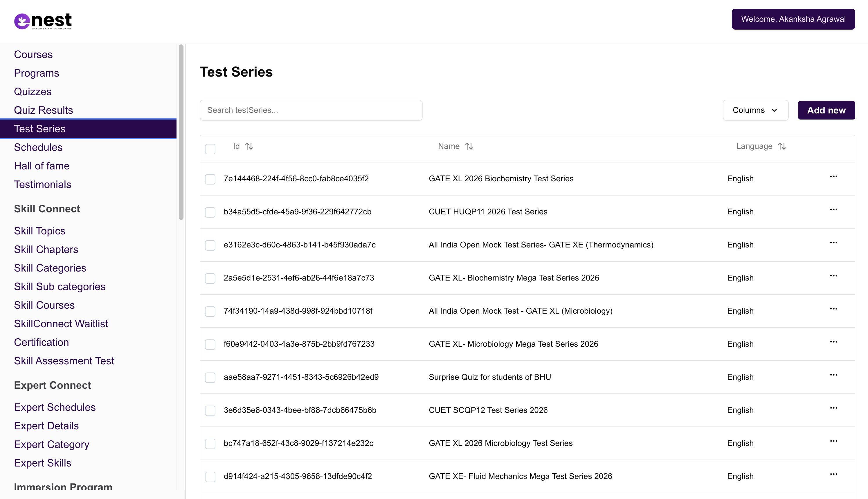Open SkillConnect Waitlist
This screenshot has width=868, height=499.
tap(61, 323)
